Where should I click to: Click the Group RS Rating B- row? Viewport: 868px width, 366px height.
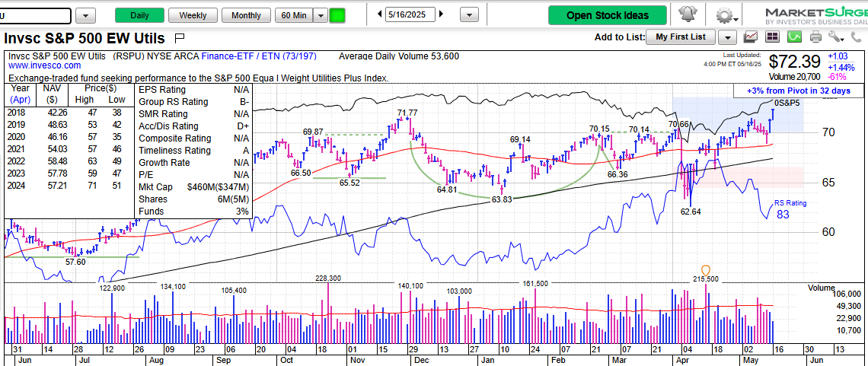tap(193, 102)
